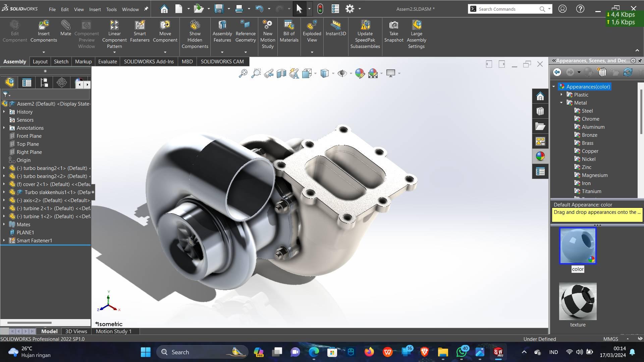Open ConfigurationManager tab icon

tap(44, 82)
